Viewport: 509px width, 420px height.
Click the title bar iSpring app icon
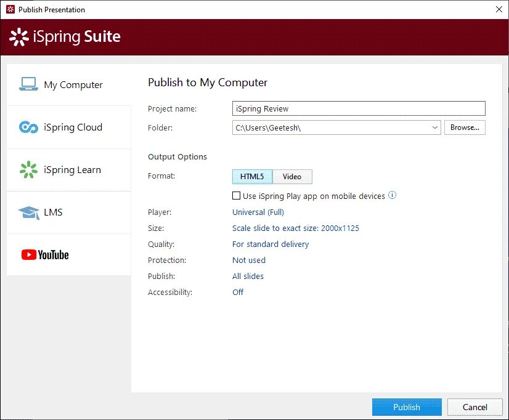[x=10, y=9]
